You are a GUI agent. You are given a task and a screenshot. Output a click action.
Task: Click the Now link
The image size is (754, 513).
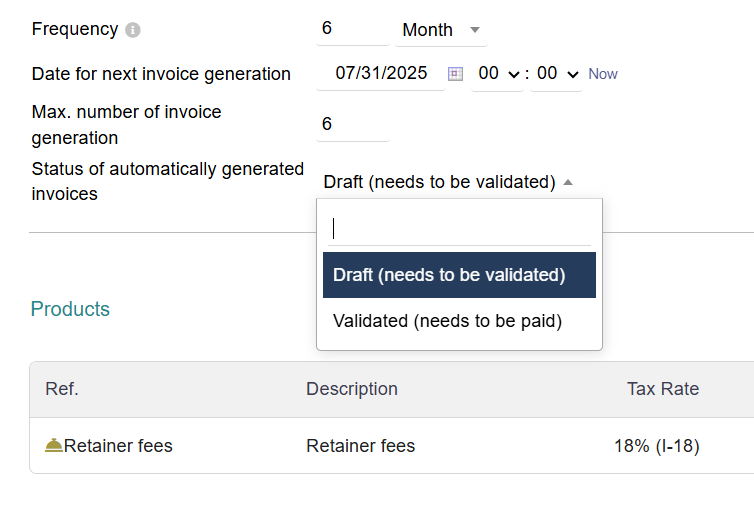(603, 74)
